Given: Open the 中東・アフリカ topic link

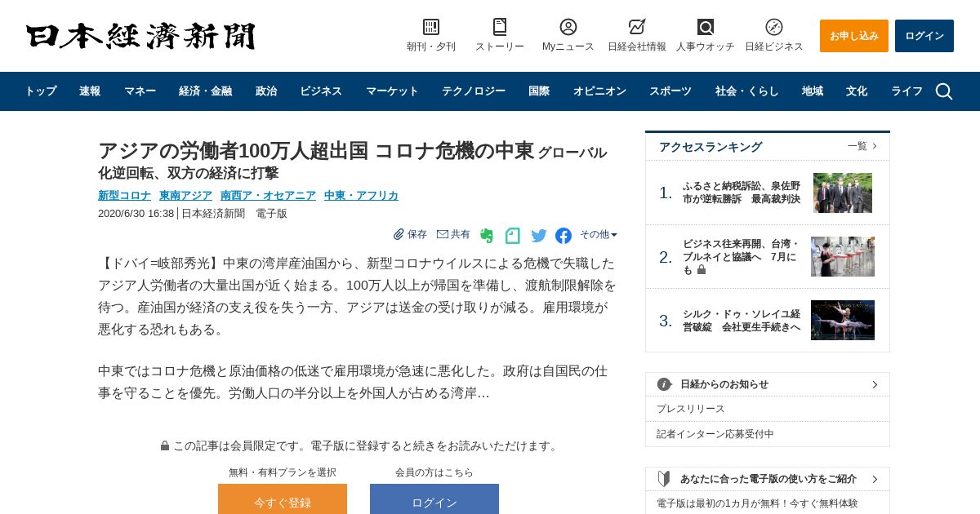Looking at the screenshot, I should (361, 195).
